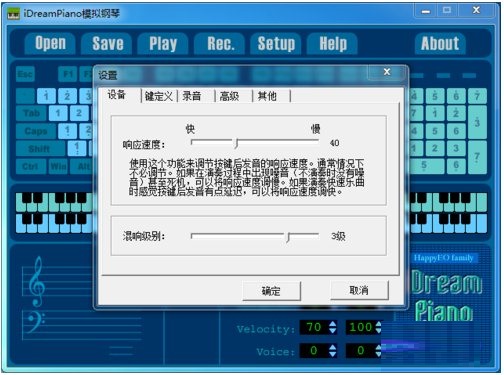The width and height of the screenshot is (504, 375).
Task: Click the HappyEO family label
Action: (443, 258)
